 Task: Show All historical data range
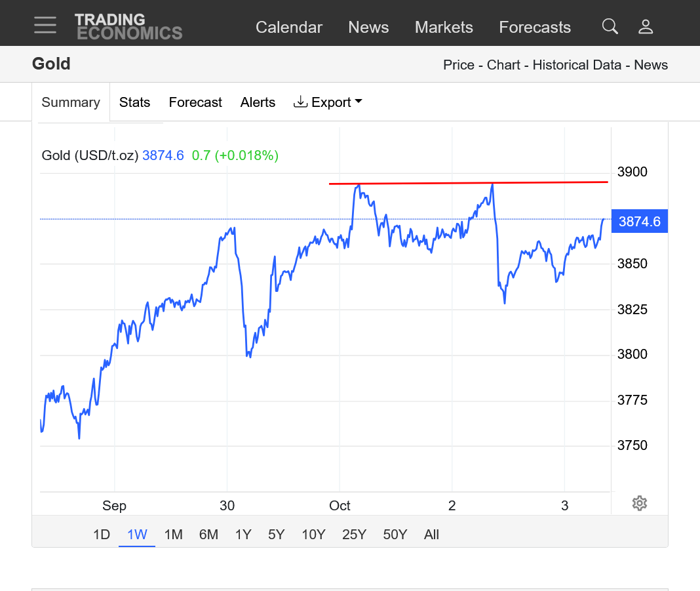coord(431,535)
